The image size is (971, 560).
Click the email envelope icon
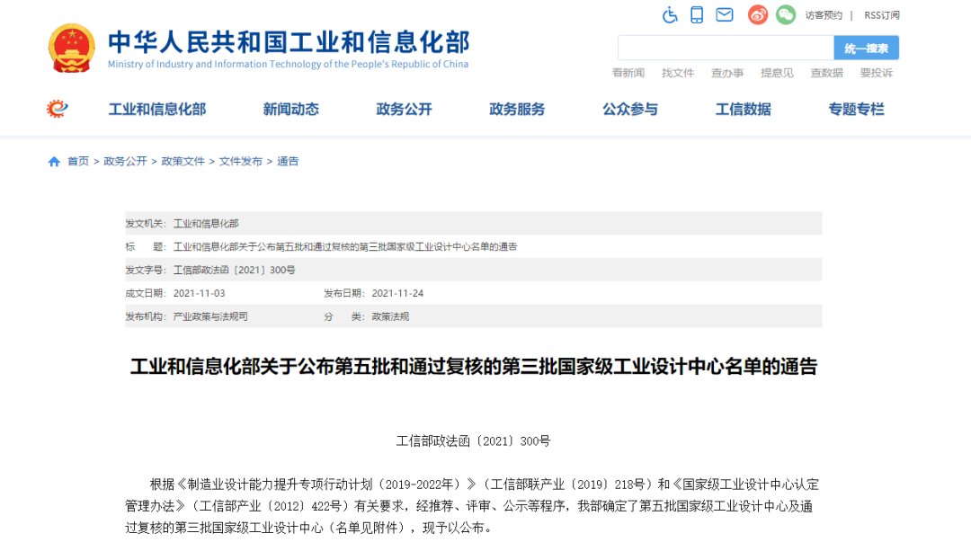[x=725, y=15]
